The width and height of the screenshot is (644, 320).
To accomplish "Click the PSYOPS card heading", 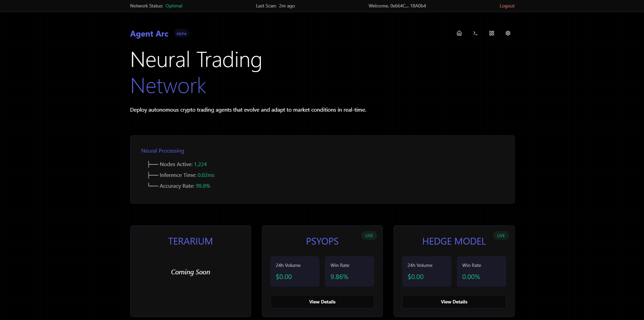I will 322,241.
